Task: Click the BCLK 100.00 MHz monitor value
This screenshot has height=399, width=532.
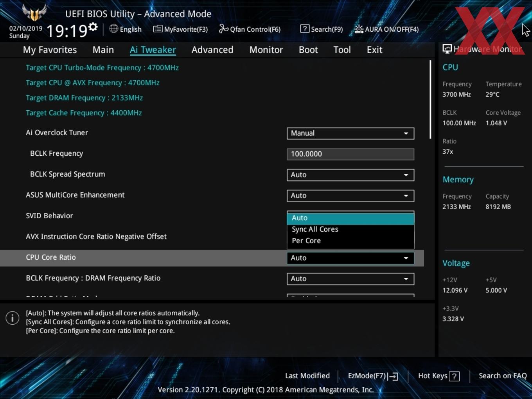Action: 459,123
